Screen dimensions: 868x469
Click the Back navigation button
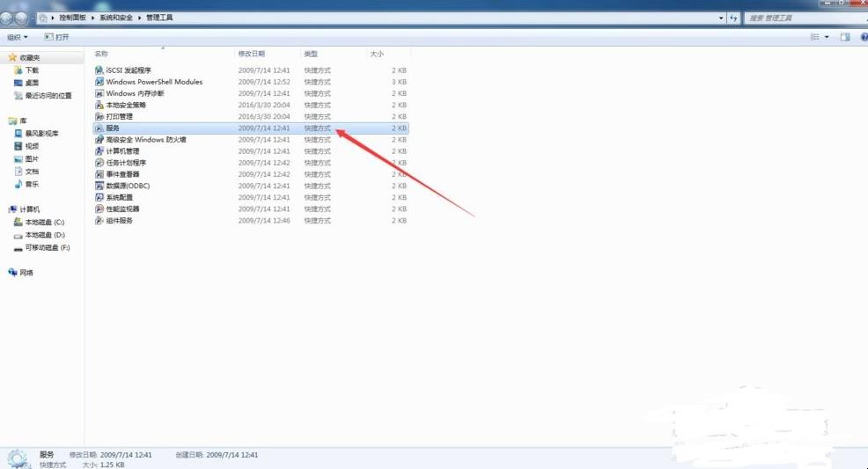pos(6,18)
